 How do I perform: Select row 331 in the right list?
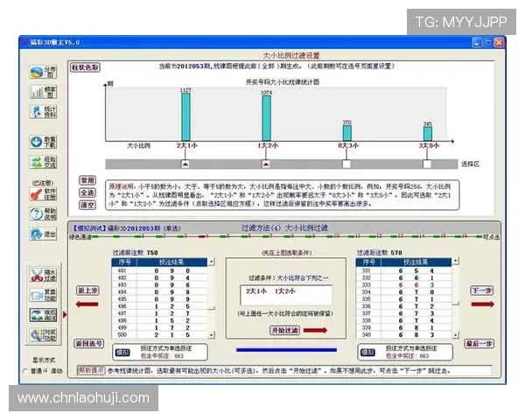coord(403,270)
